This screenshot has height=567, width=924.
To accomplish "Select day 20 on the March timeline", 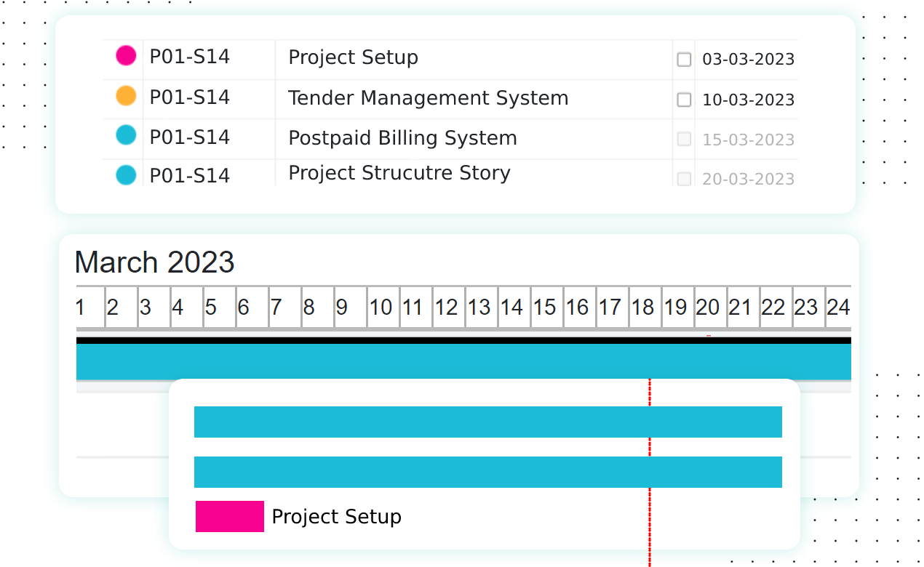I will coord(709,307).
